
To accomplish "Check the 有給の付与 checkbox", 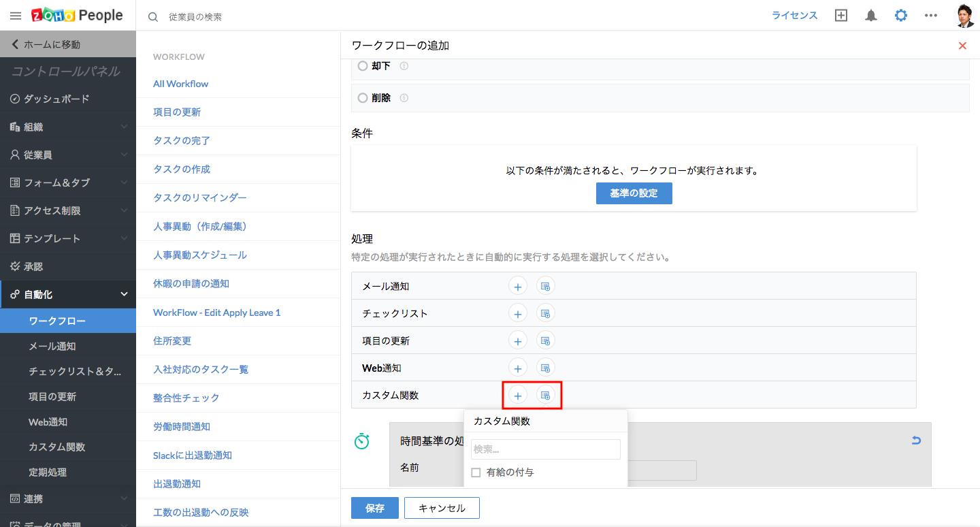I will (476, 473).
